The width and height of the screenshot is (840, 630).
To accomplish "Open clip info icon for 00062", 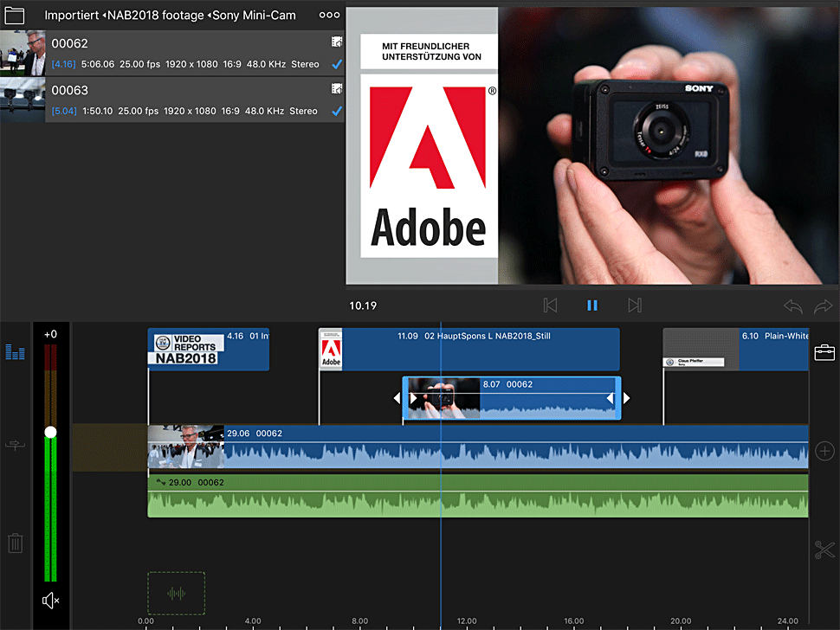I will click(x=336, y=42).
